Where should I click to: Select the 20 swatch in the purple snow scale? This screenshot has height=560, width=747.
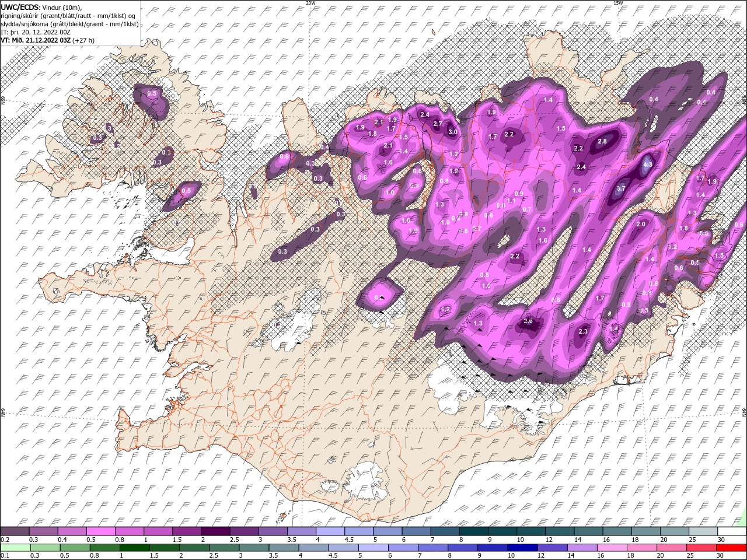coord(673,531)
